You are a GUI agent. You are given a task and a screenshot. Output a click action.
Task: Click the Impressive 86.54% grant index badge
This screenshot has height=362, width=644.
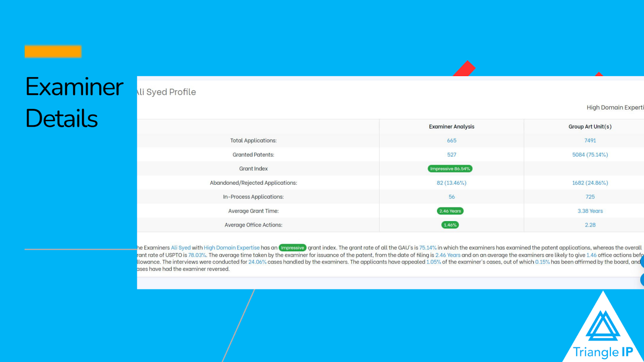pyautogui.click(x=450, y=169)
